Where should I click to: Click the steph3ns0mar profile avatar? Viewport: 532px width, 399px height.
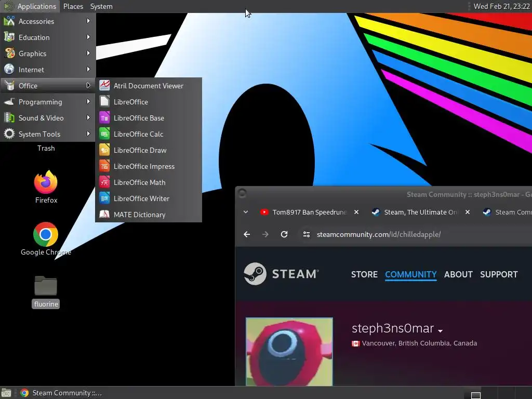(x=289, y=352)
